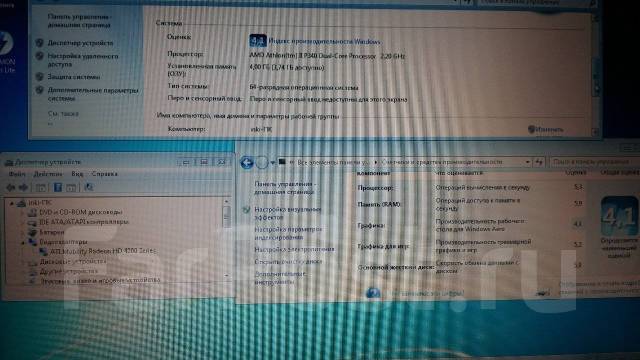Open Действие menu in Device Manager
Image resolution: width=640 pixels, height=360 pixels.
(x=48, y=174)
